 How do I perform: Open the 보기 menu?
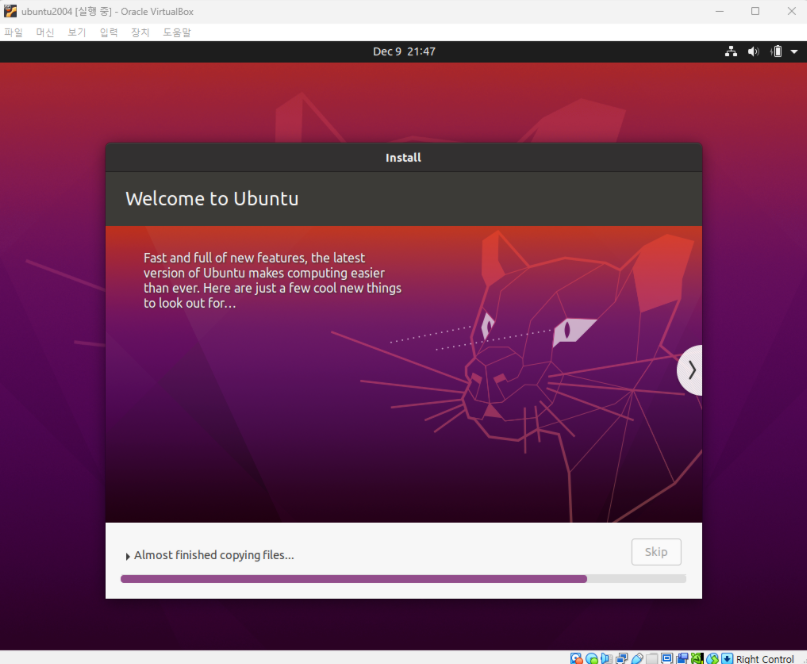77,32
